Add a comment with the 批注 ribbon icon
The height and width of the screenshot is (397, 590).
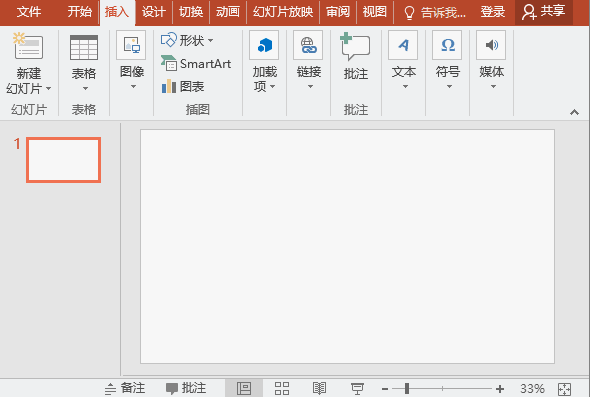click(x=355, y=47)
